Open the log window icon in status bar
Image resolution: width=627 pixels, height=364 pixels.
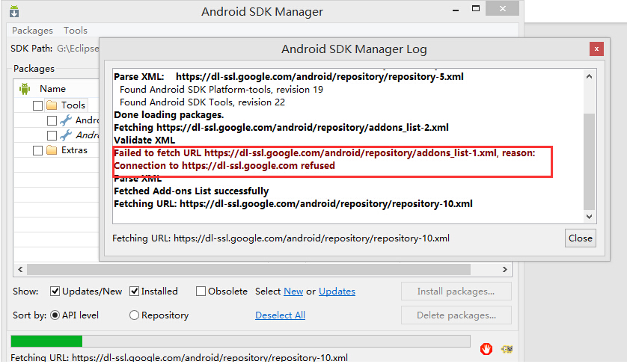pos(507,349)
